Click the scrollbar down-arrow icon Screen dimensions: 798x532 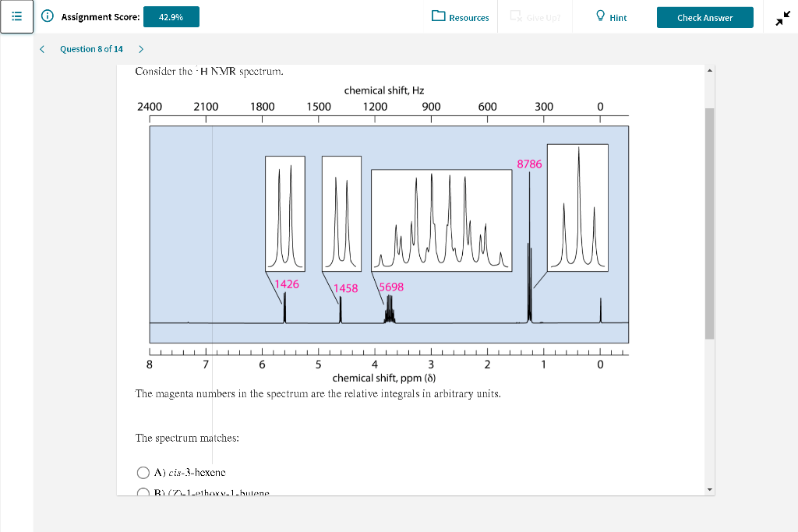708,489
